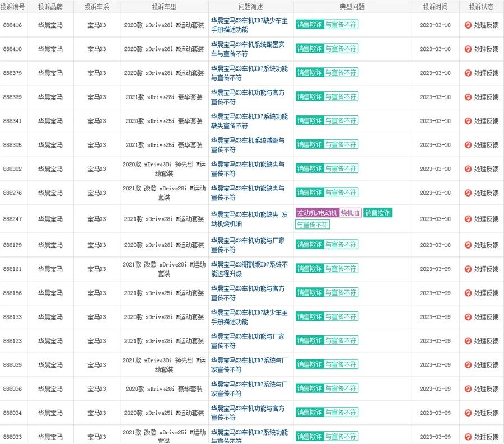Click the 问题简述 column header
The image size is (504, 444).
tap(251, 7)
